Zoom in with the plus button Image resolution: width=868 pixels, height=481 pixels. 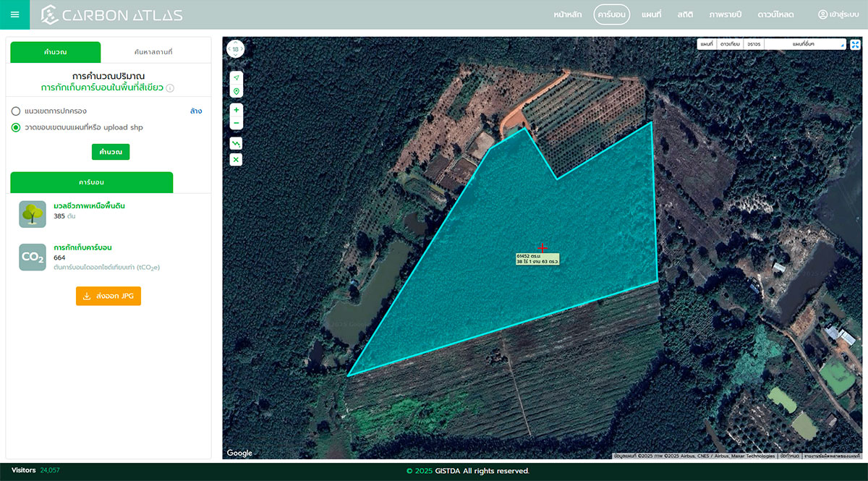coord(236,110)
